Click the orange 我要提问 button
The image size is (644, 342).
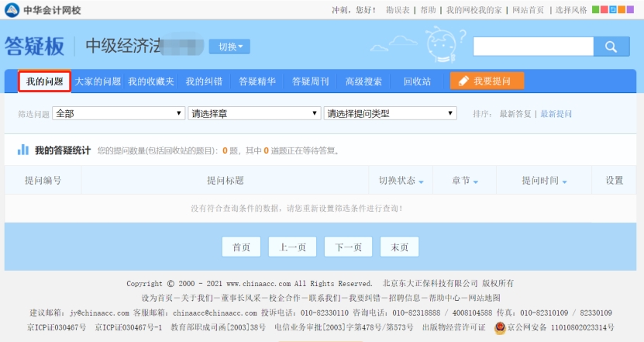[487, 81]
